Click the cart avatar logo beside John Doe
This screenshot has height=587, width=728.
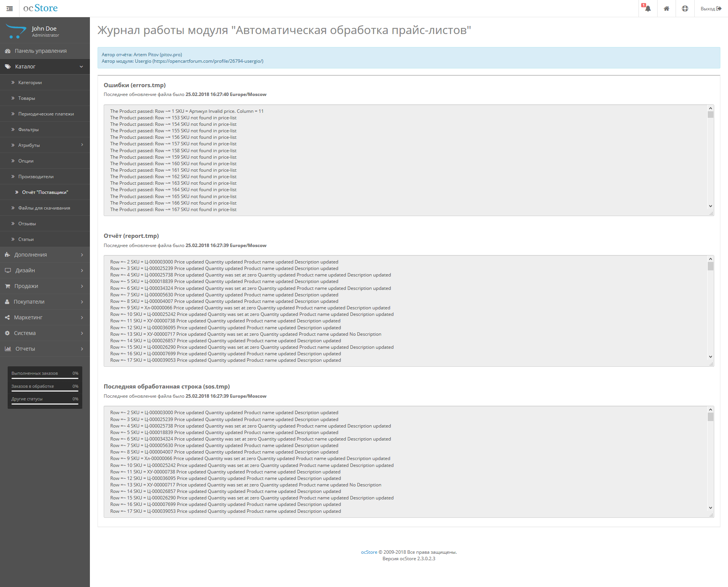click(x=16, y=31)
